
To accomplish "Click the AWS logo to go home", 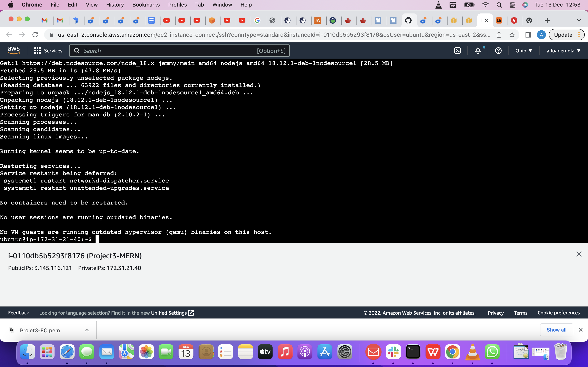I will tap(14, 50).
